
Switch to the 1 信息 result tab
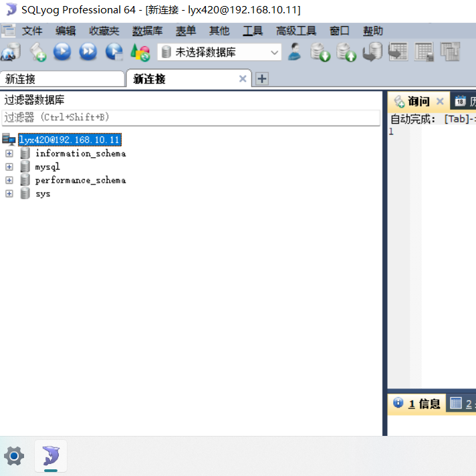pos(416,403)
